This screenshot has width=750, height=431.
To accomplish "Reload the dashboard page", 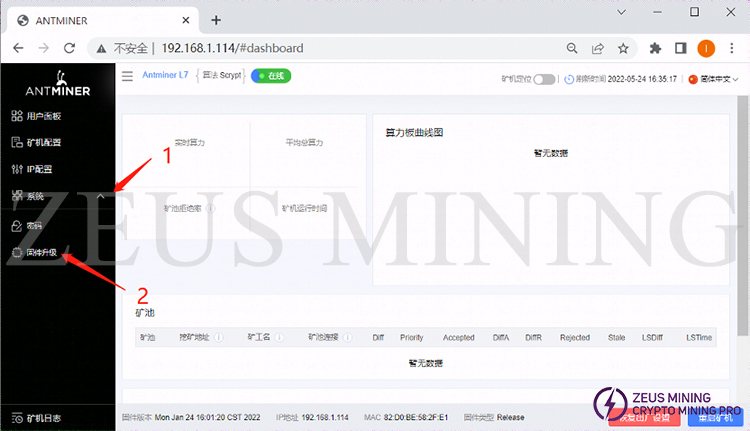I will pyautogui.click(x=70, y=48).
